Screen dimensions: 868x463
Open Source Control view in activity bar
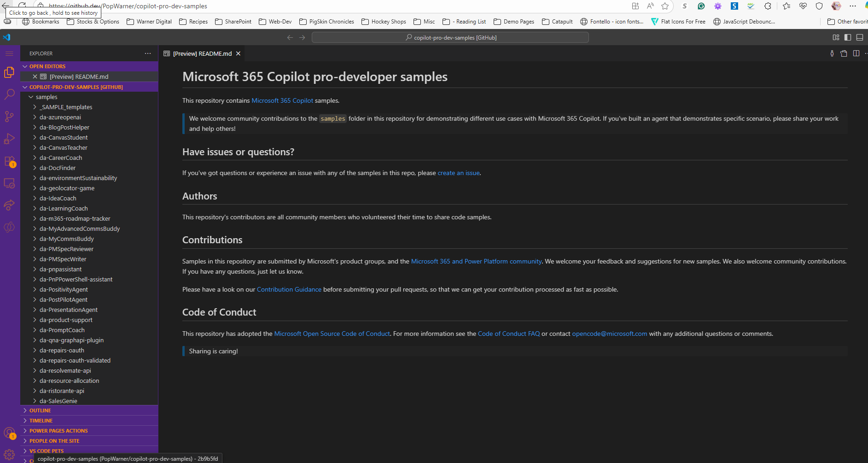click(x=9, y=117)
